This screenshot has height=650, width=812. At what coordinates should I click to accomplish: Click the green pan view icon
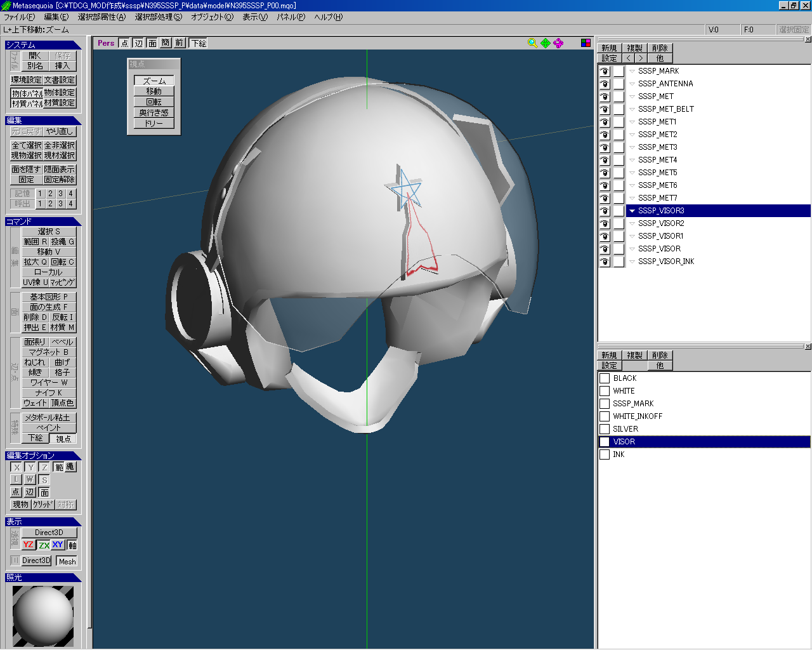click(546, 43)
